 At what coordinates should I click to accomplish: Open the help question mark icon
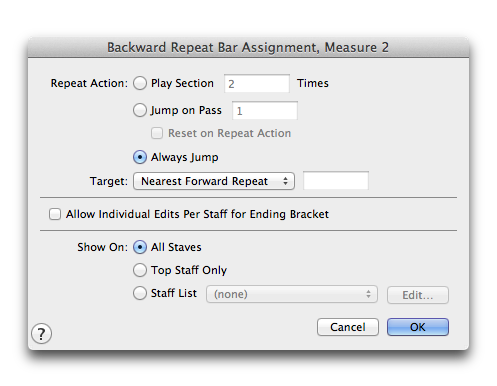41,334
